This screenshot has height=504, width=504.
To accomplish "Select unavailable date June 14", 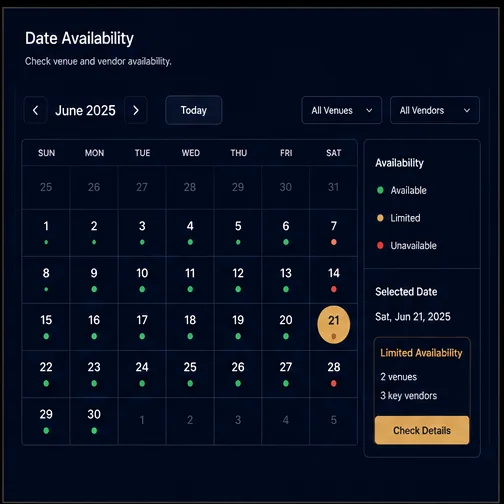I will (334, 280).
